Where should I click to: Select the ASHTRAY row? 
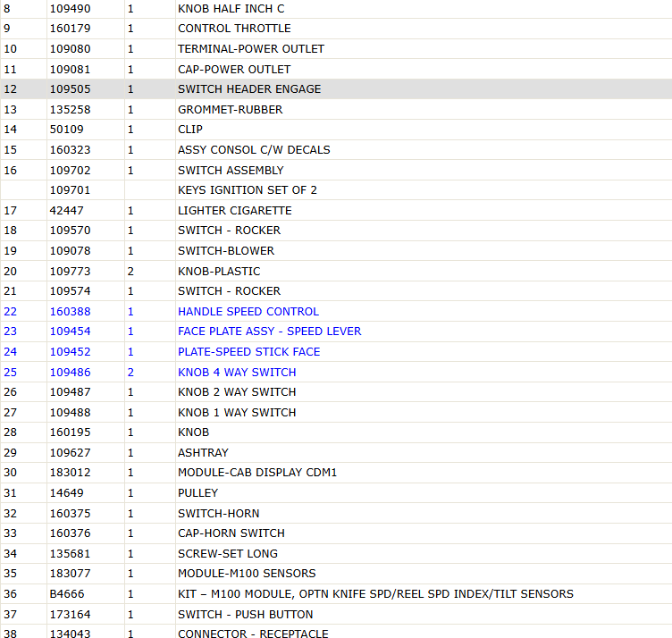(x=336, y=452)
